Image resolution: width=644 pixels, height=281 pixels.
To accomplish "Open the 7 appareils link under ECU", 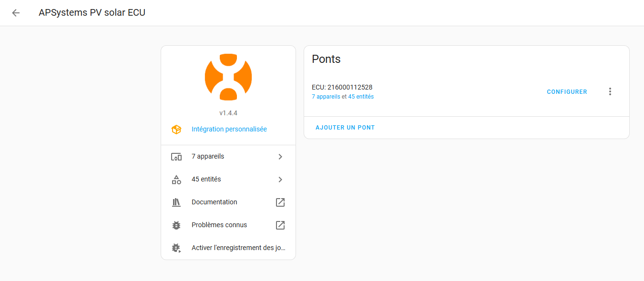I will pyautogui.click(x=326, y=97).
